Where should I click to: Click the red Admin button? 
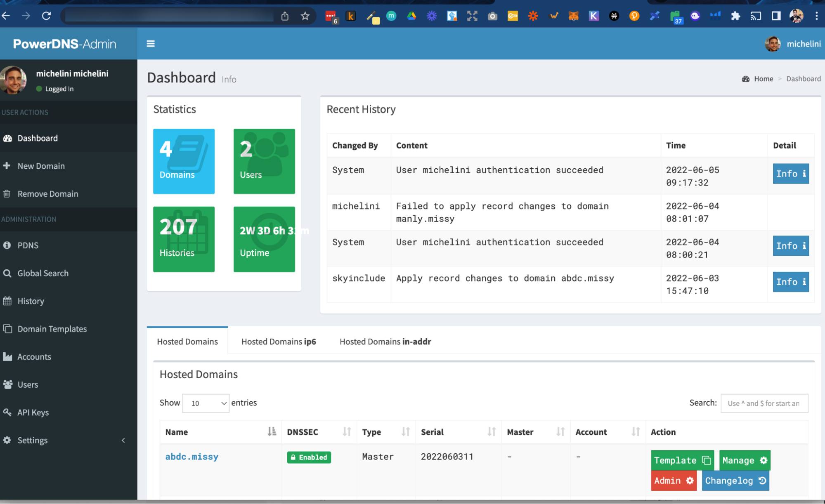coord(674,481)
